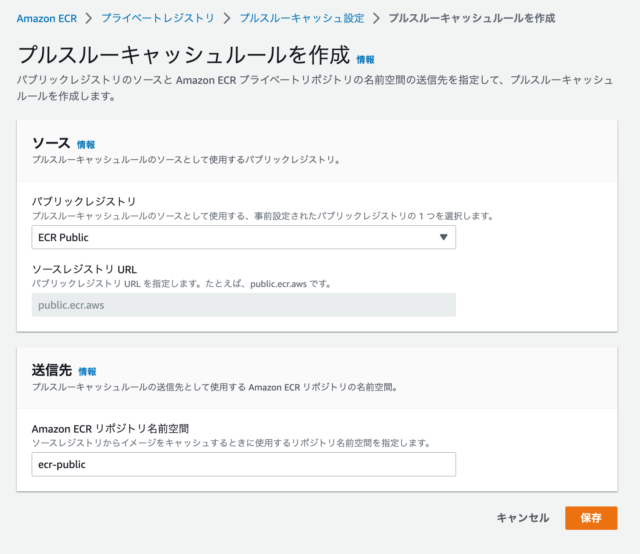Navigate to プライベートレジストリ breadcrumb
Screen dimensions: 640x554
coord(157,18)
